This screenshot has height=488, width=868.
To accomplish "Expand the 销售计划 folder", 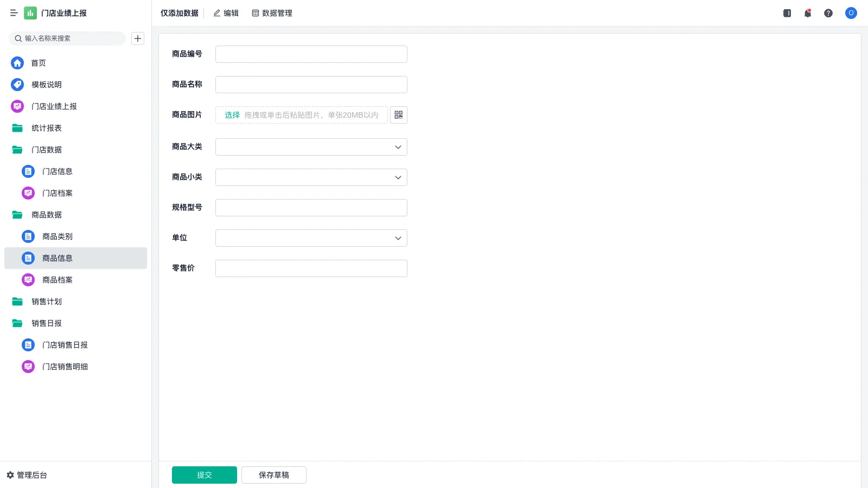I will pyautogui.click(x=17, y=301).
